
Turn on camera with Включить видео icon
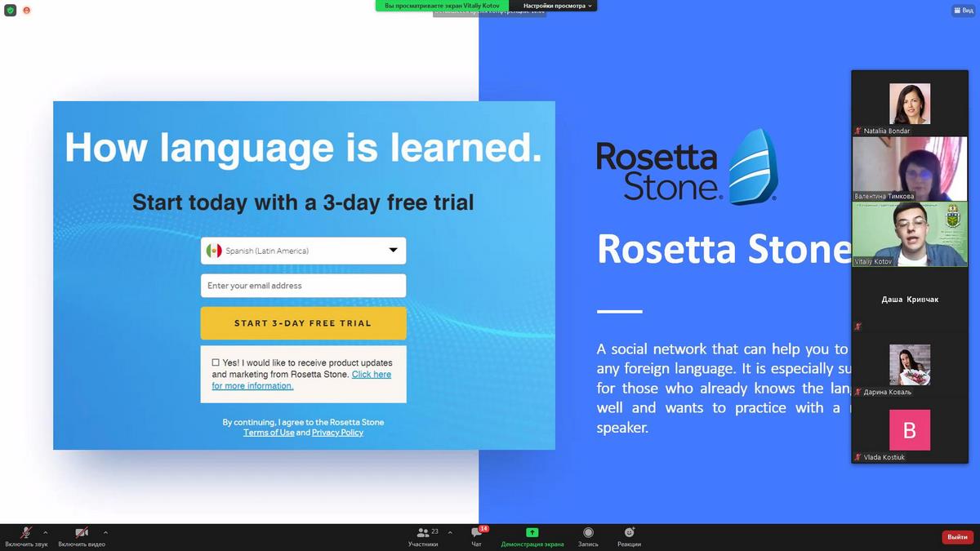coord(82,532)
